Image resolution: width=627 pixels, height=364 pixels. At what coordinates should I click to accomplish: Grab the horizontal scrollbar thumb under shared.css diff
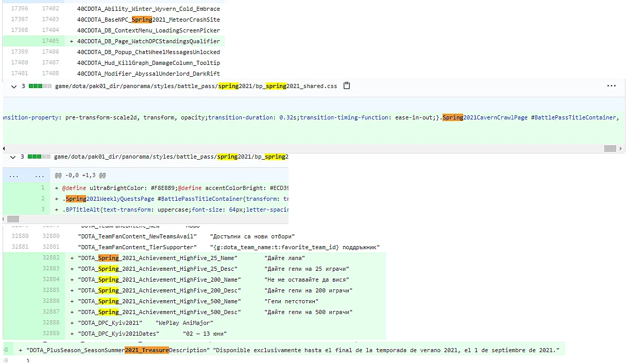[x=610, y=148]
